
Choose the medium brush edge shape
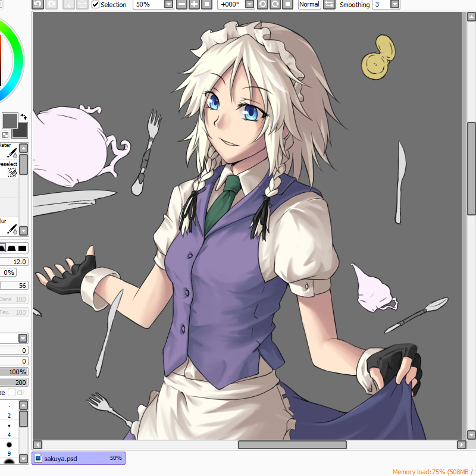pyautogui.click(x=11, y=248)
